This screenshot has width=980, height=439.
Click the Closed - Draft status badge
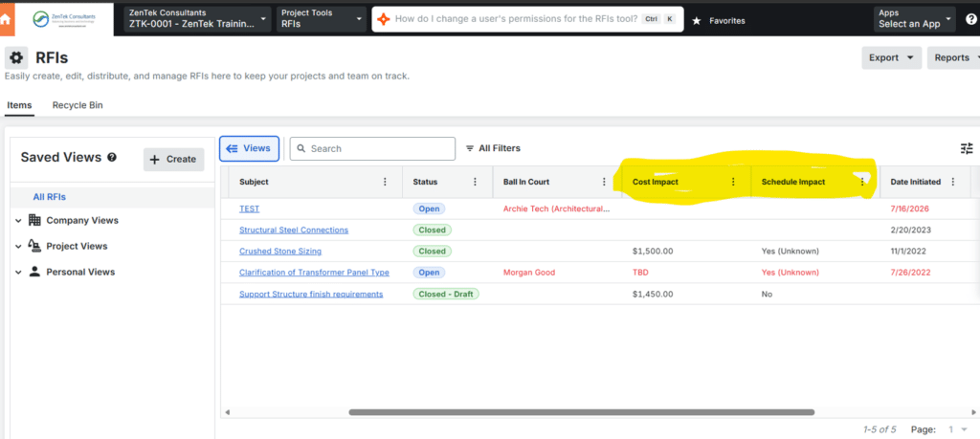coord(446,294)
